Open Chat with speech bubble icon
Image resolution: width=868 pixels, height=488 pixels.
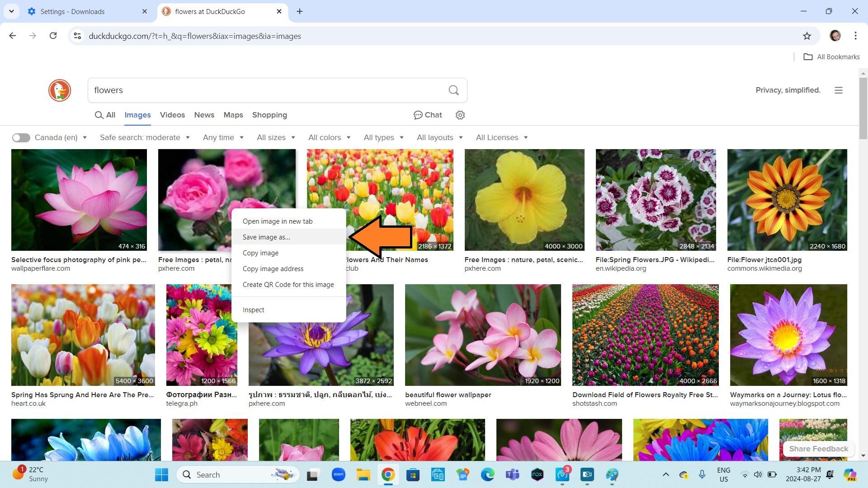(428, 115)
